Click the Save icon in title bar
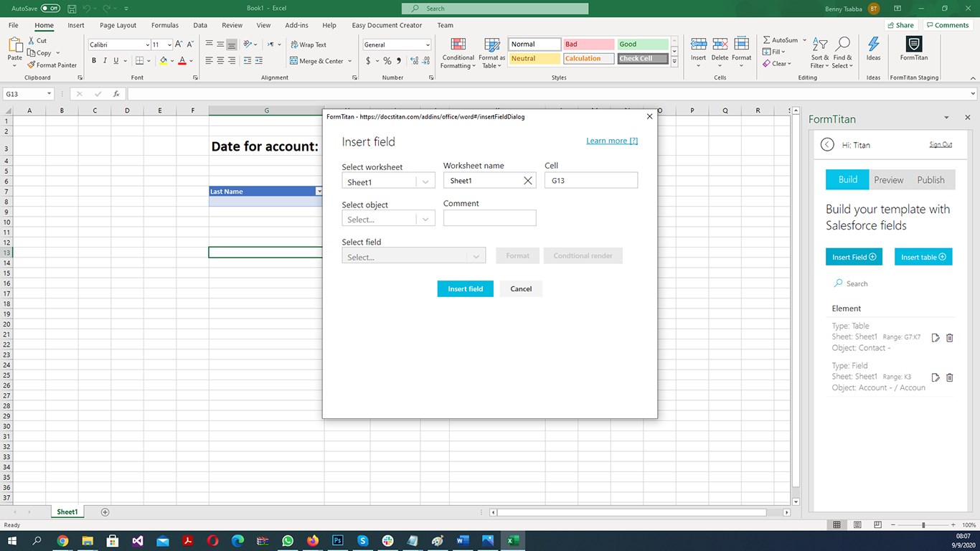This screenshot has height=551, width=980. point(72,9)
